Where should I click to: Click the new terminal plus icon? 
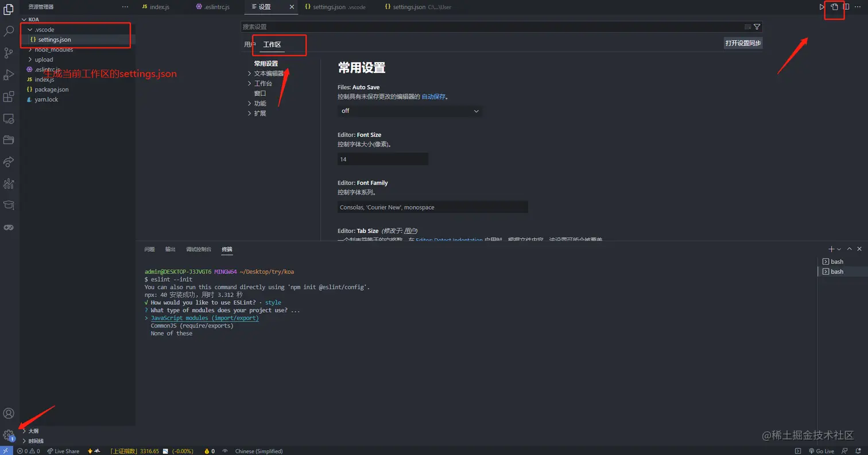coord(831,249)
